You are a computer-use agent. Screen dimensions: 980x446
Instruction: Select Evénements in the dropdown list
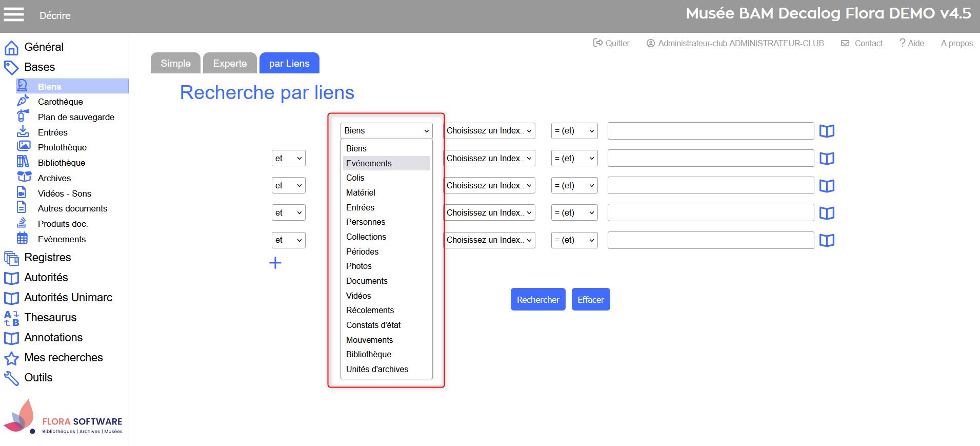coord(369,163)
